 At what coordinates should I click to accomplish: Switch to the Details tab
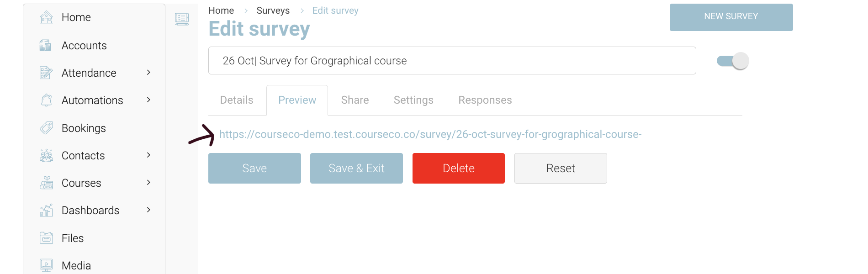(x=237, y=100)
